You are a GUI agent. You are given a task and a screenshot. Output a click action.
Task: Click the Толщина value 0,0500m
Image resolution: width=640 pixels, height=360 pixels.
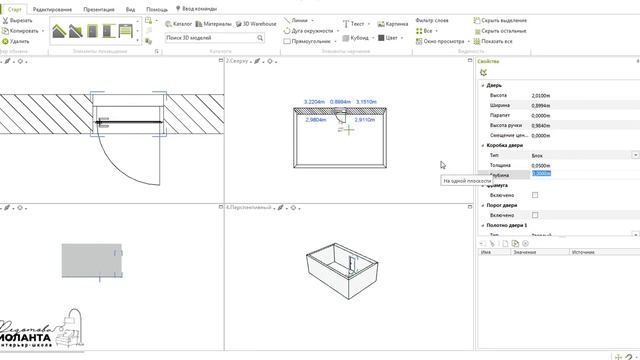pos(541,165)
